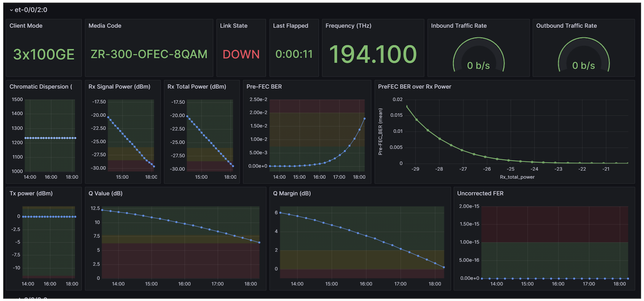This screenshot has height=301, width=644.
Task: Click the Pre-FEC BER chart's last data point
Action: (x=364, y=118)
